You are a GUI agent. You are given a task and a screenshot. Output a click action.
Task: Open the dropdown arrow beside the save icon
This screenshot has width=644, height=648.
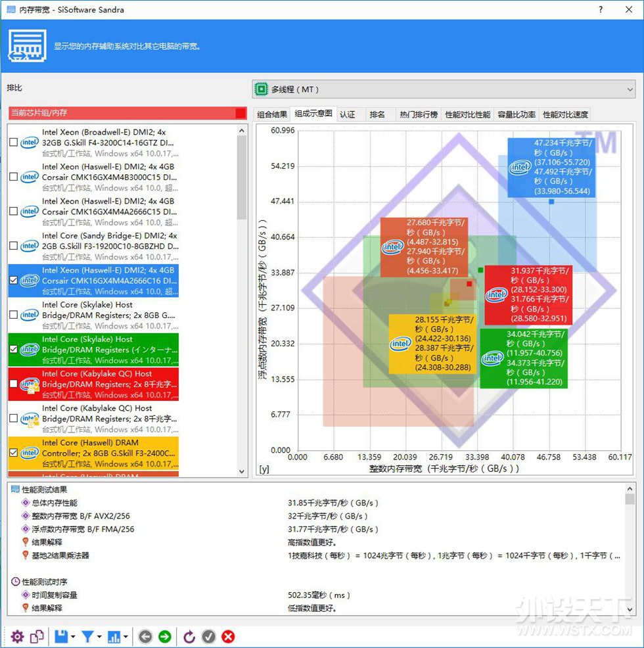coord(73,637)
